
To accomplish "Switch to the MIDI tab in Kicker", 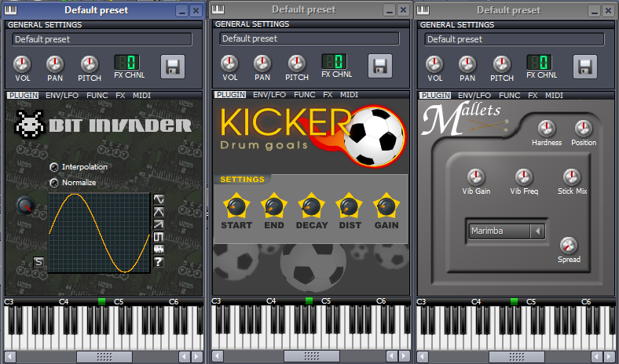I will [x=349, y=95].
